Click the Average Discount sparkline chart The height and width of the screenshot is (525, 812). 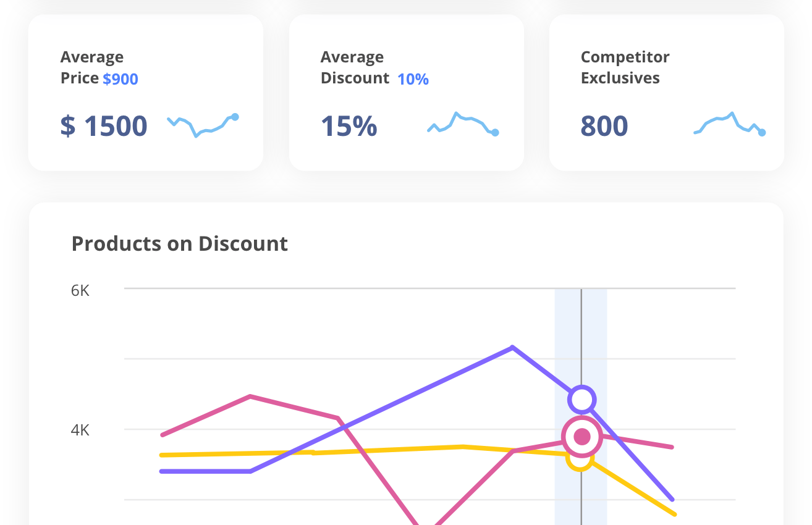pyautogui.click(x=462, y=124)
